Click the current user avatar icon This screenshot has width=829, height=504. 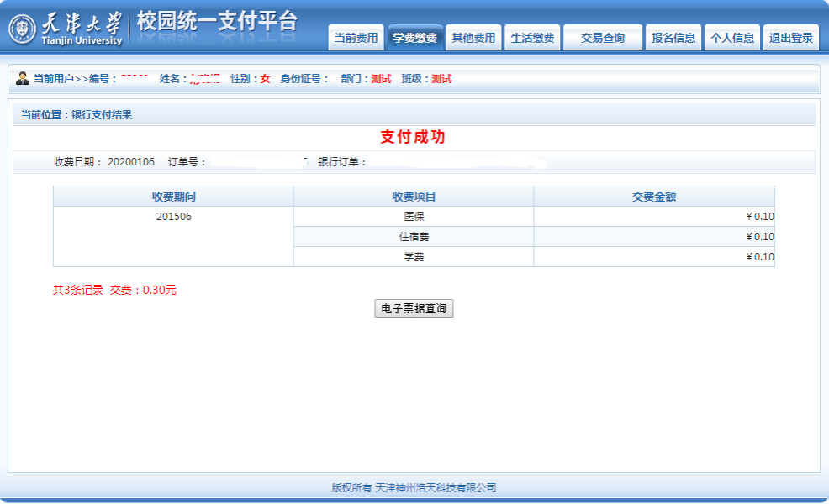click(23, 78)
